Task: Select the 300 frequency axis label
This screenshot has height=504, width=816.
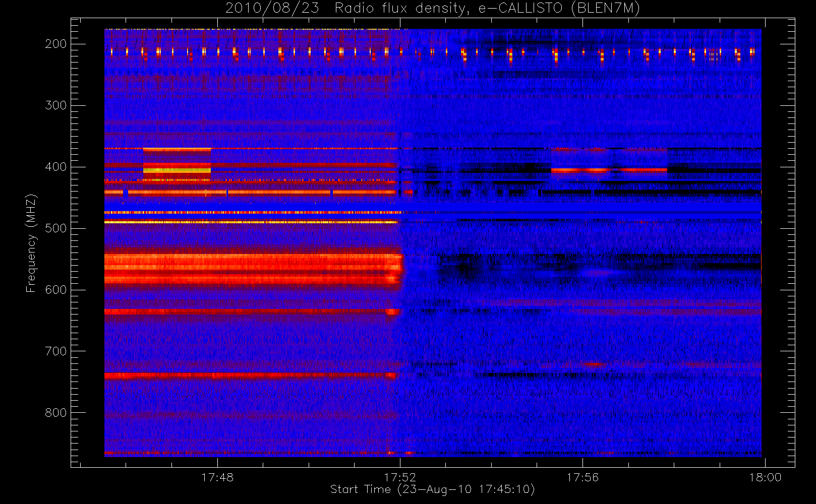Action: (56, 105)
